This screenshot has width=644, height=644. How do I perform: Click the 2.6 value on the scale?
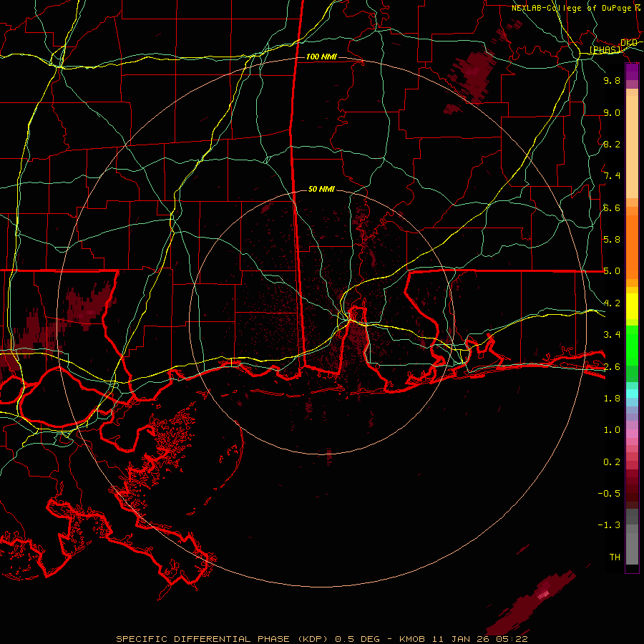[612, 367]
